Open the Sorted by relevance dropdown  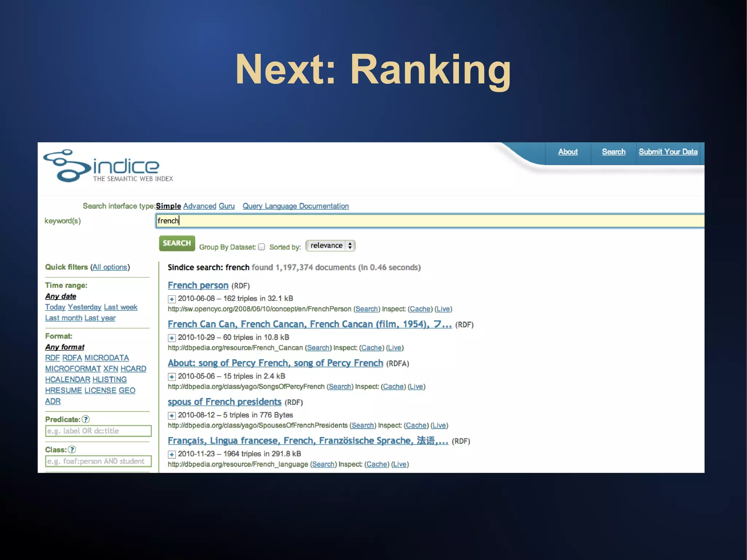(330, 246)
